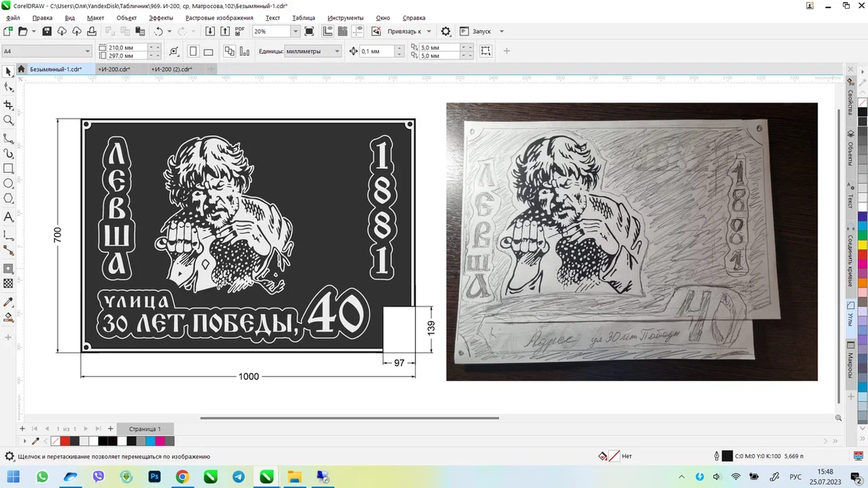
Task: Click the Import icon
Action: pos(210,32)
